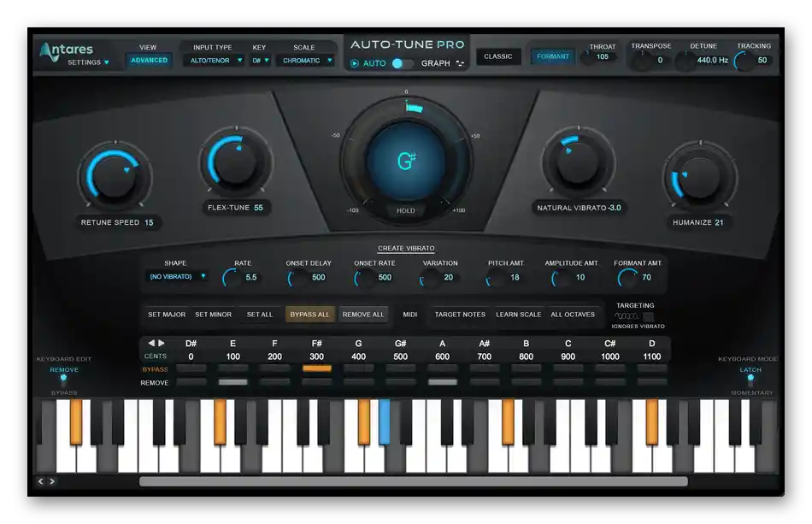Click the Retune Speed value 15
The image size is (812, 524).
coord(149,222)
